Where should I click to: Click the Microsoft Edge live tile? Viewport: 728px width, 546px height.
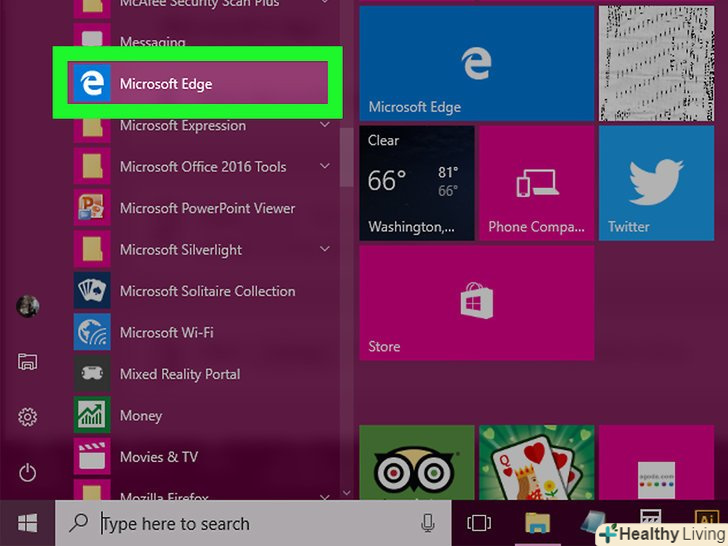[476, 63]
